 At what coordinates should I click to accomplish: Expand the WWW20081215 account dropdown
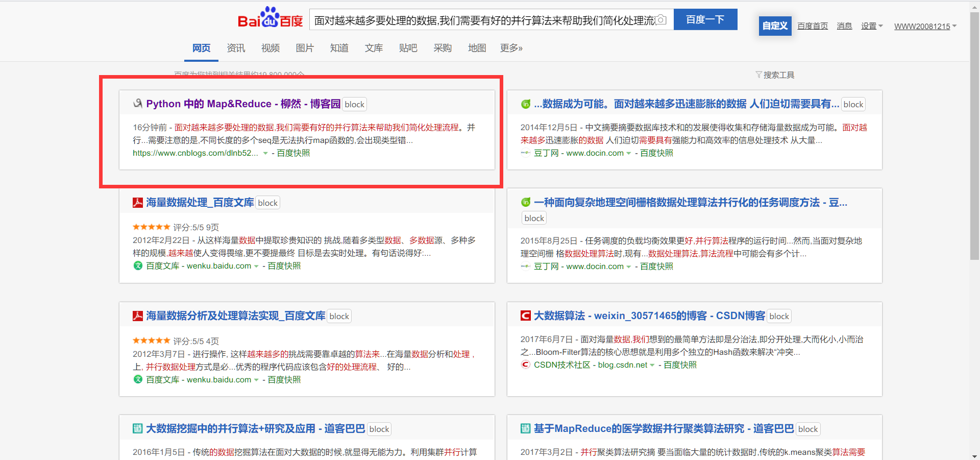(925, 26)
